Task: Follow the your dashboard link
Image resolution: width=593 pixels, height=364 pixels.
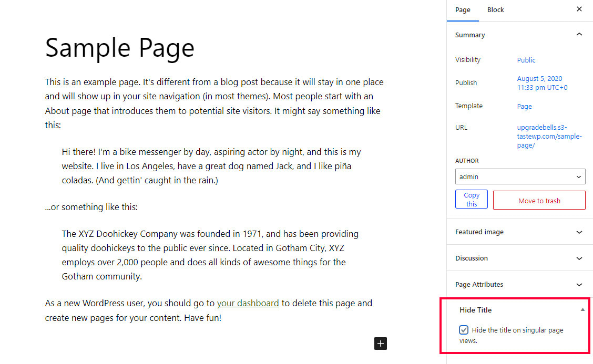Action: (248, 303)
